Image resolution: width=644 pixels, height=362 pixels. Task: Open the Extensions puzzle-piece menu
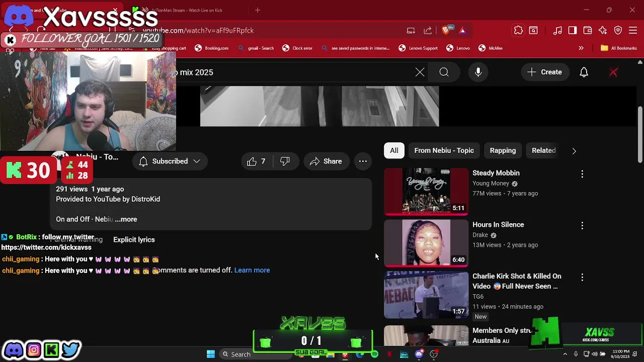[x=518, y=30]
